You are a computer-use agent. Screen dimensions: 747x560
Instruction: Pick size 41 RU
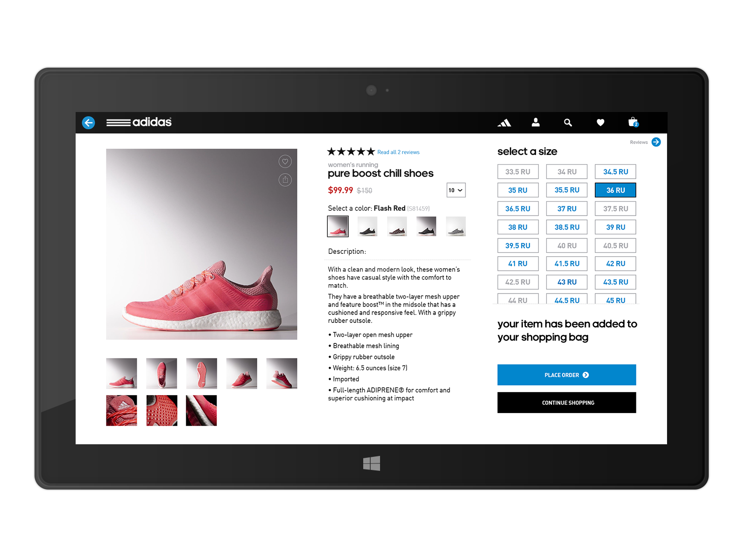click(518, 264)
